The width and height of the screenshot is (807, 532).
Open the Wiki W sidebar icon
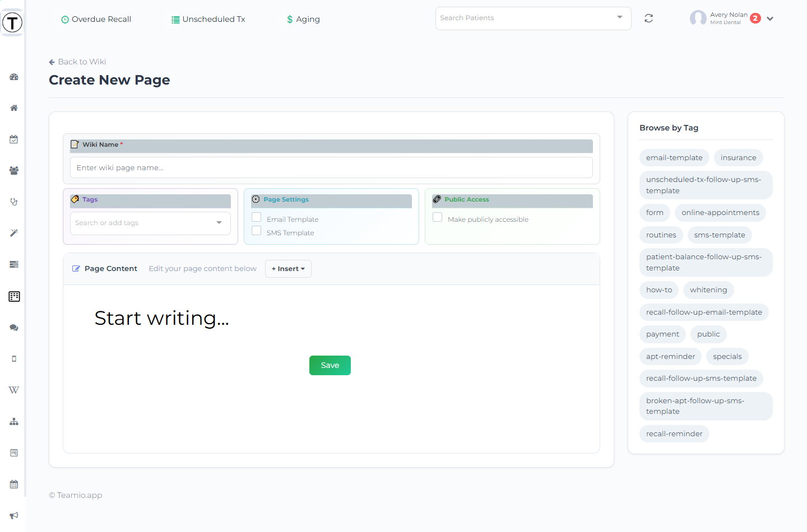[14, 390]
